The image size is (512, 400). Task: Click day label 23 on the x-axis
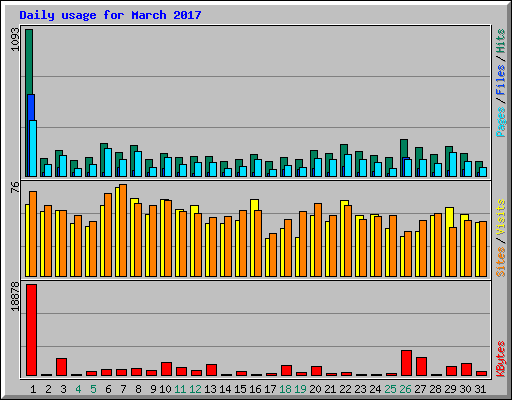point(360,389)
